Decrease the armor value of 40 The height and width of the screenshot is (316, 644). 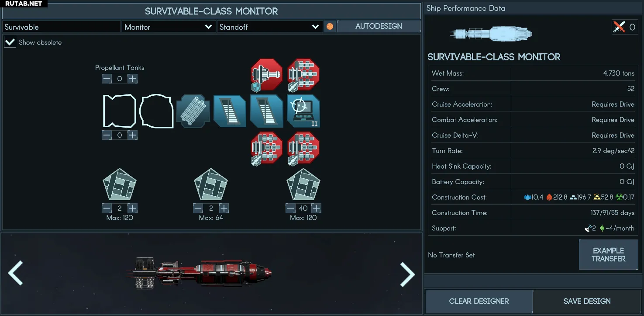click(290, 208)
